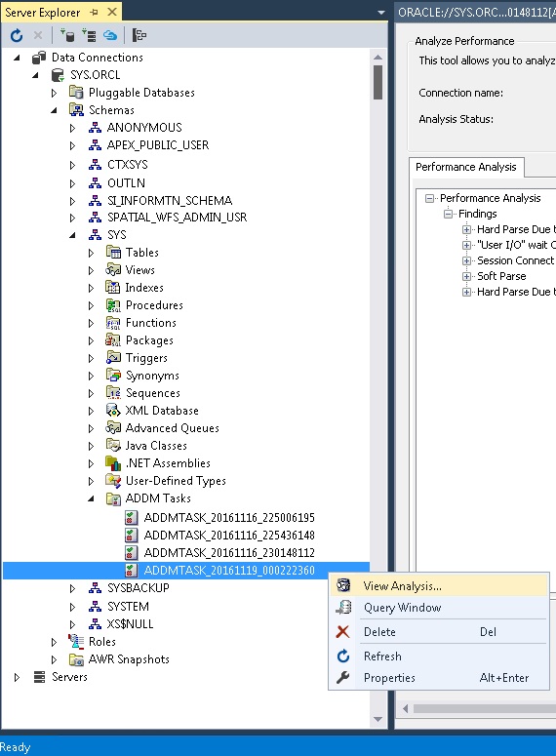Expand the Pluggable Databases node
The image size is (556, 756).
tap(54, 93)
